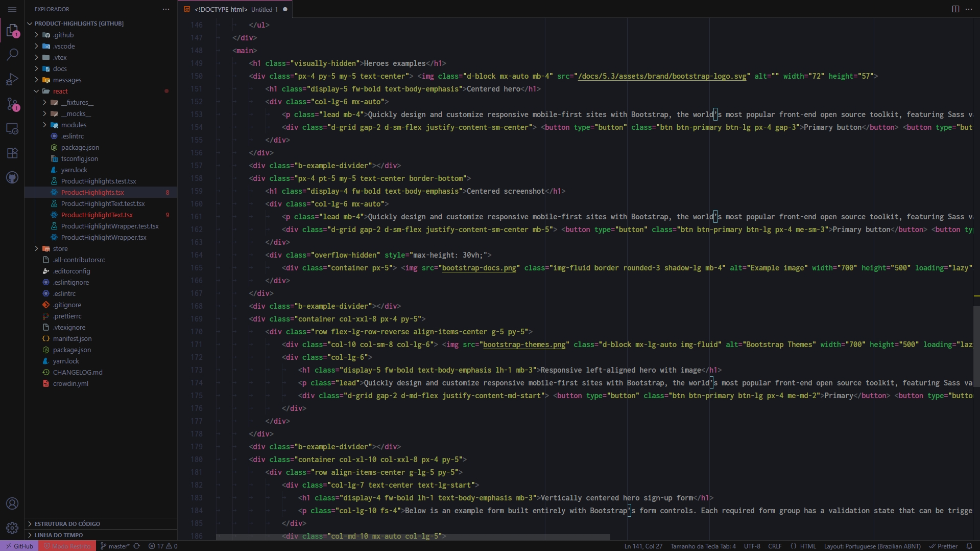980x551 pixels.
Task: Click Prettier status item
Action: coord(943,546)
